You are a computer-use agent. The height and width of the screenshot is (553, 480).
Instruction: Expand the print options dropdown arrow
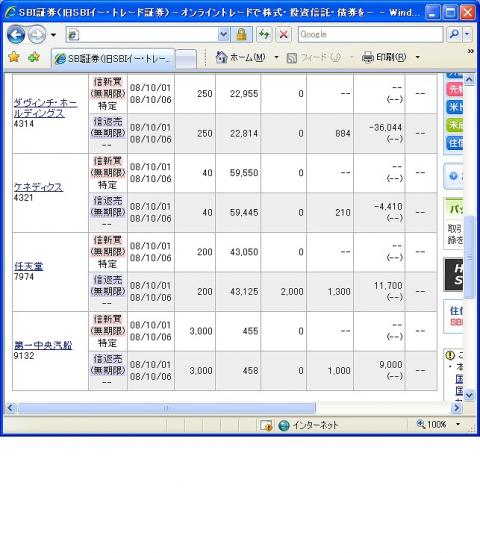click(x=418, y=57)
